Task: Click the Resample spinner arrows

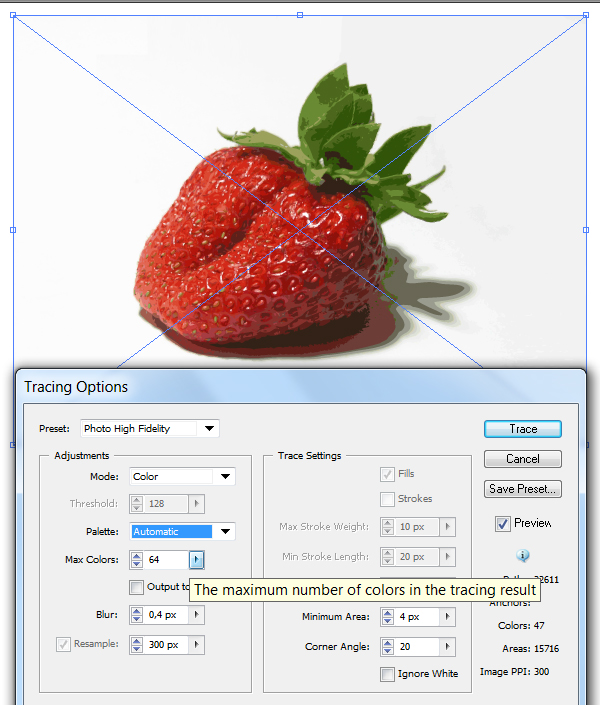Action: (x=137, y=645)
